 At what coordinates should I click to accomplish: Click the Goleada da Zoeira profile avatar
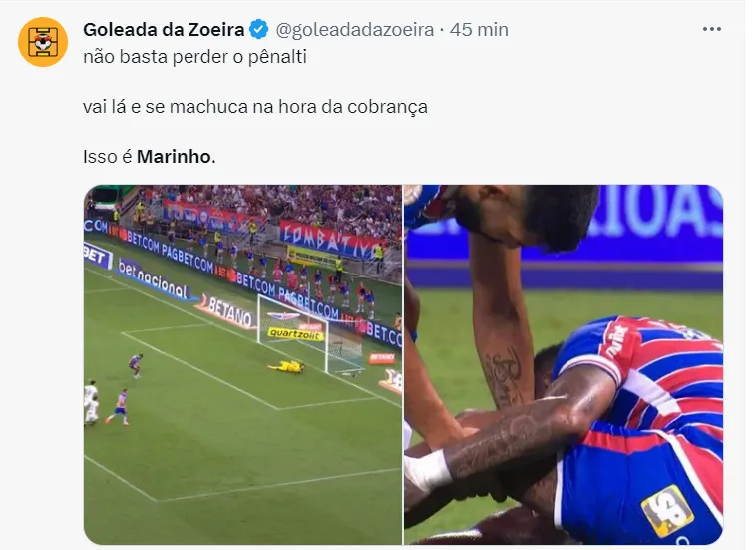point(43,42)
